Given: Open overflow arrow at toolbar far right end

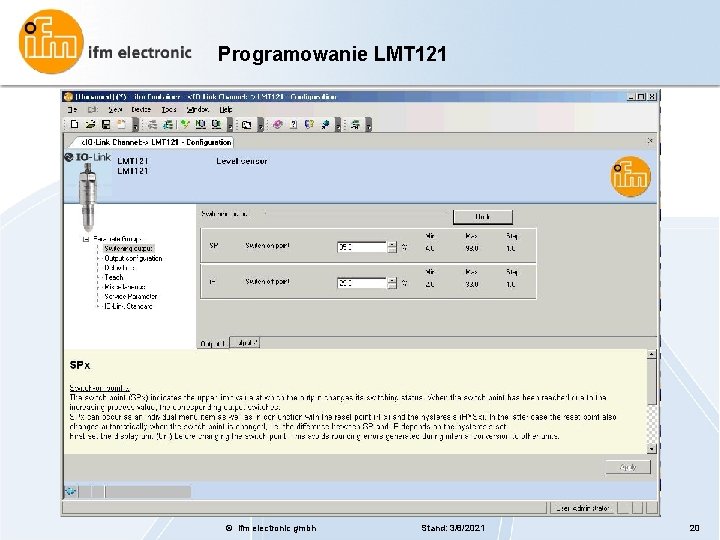Looking at the screenshot, I should click(x=369, y=125).
